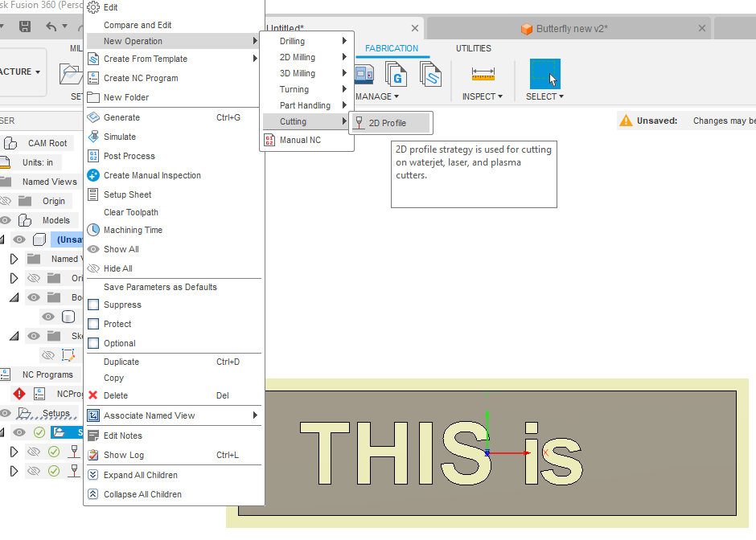The image size is (756, 540).
Task: Switch to the UTILITIES ribbon tab
Action: [x=473, y=48]
